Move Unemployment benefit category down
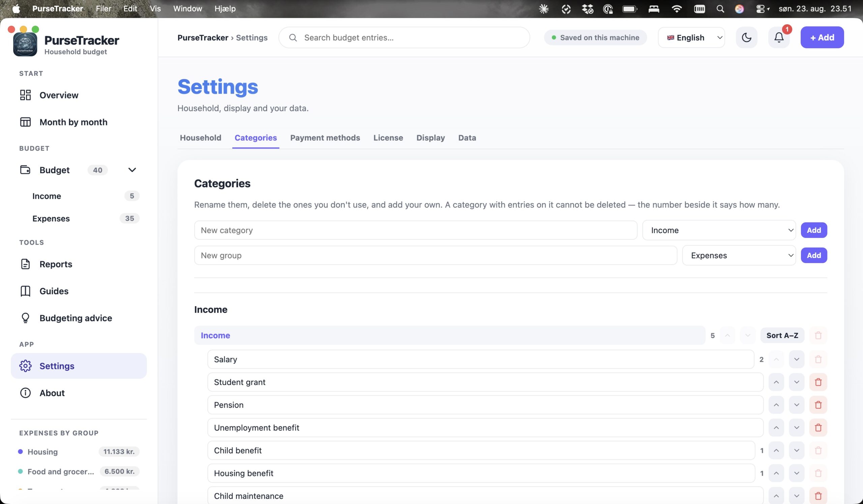This screenshot has height=504, width=863. point(796,428)
